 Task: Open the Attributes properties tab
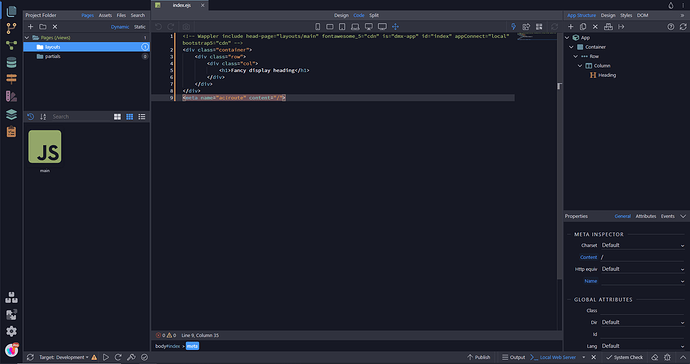[x=646, y=216]
